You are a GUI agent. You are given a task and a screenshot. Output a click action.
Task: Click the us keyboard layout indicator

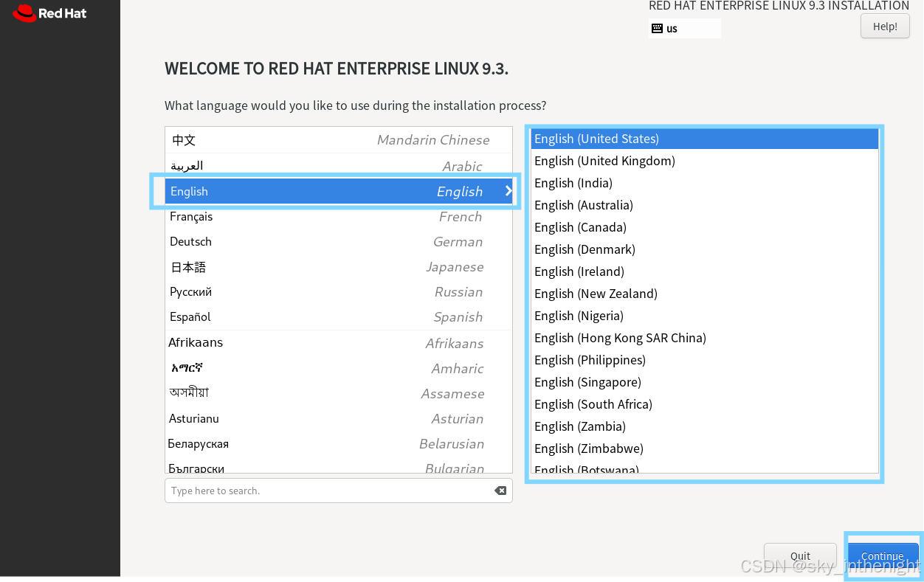(x=684, y=29)
